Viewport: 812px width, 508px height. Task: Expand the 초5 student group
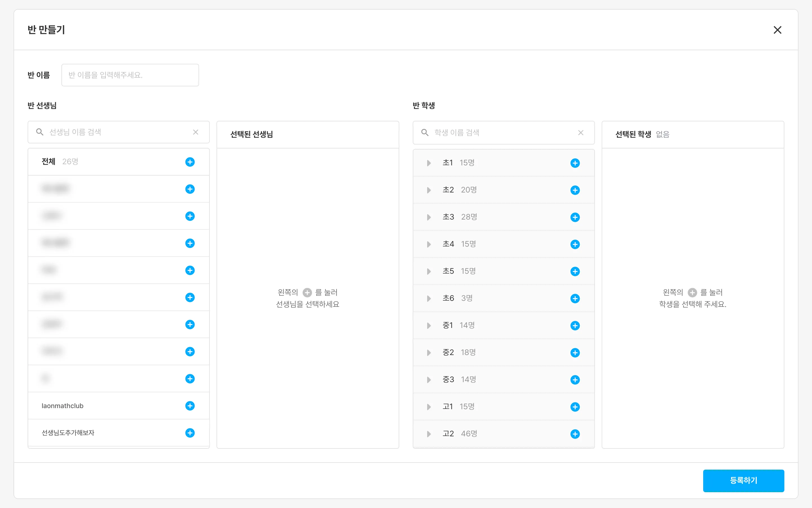pyautogui.click(x=429, y=271)
